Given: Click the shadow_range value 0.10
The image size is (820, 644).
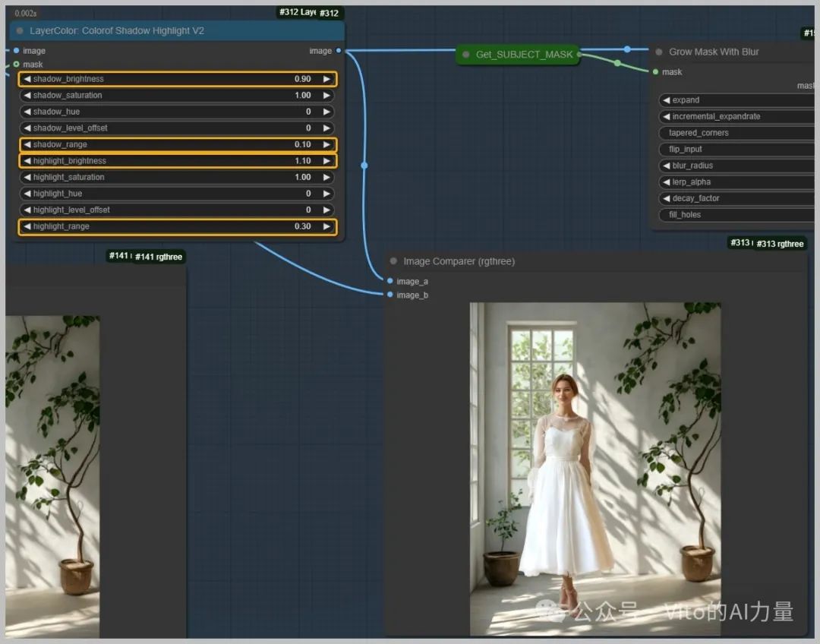Looking at the screenshot, I should click(303, 144).
